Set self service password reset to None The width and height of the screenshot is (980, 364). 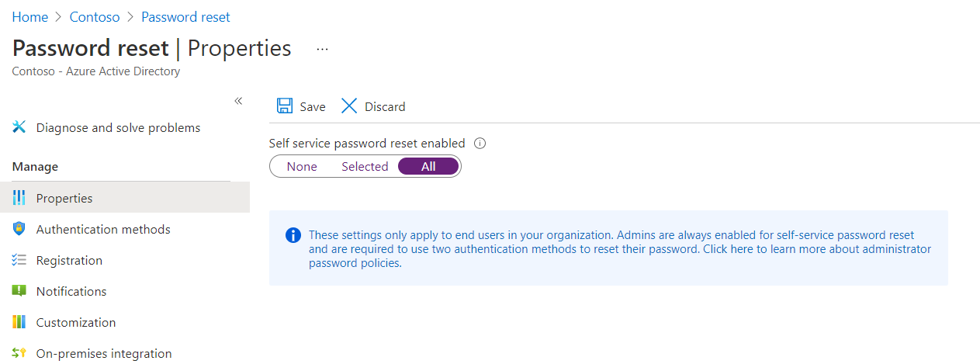(302, 166)
